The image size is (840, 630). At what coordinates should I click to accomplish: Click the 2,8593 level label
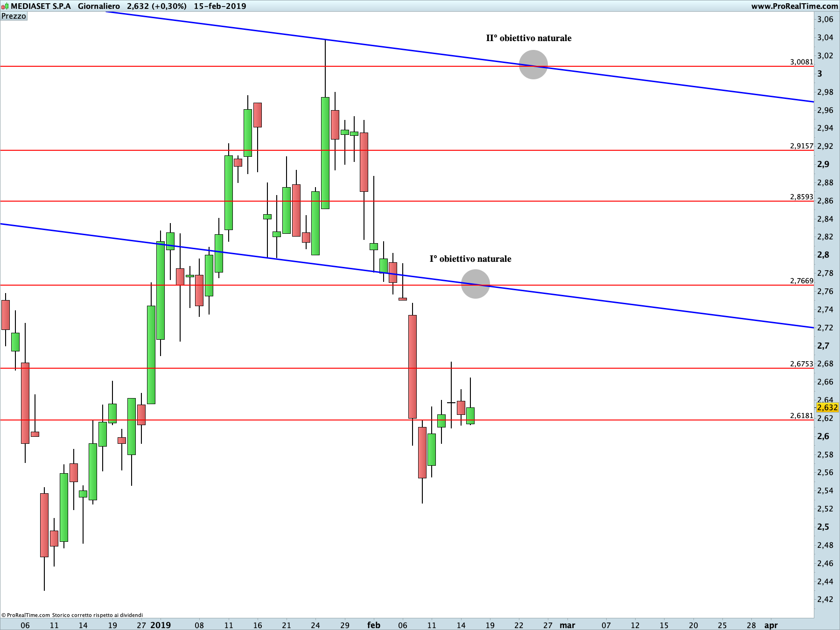point(802,196)
